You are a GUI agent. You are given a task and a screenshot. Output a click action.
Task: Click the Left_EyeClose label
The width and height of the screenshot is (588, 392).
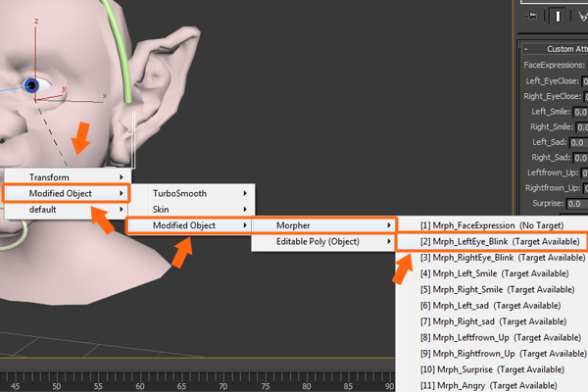552,81
